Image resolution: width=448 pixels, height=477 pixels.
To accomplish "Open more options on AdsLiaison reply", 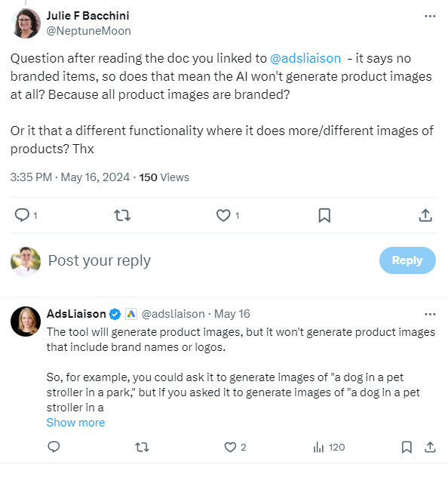I will tap(430, 314).
